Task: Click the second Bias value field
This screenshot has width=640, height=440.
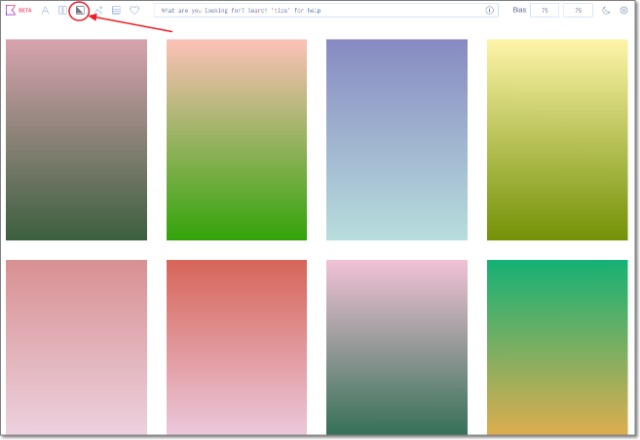Action: pyautogui.click(x=578, y=11)
